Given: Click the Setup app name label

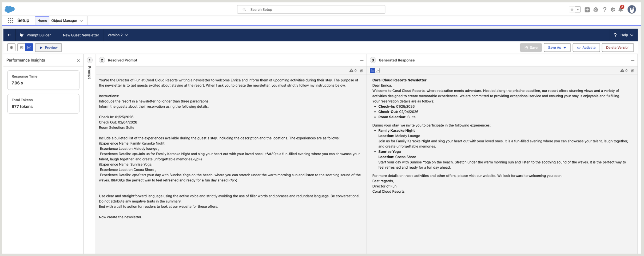Looking at the screenshot, I should [23, 20].
